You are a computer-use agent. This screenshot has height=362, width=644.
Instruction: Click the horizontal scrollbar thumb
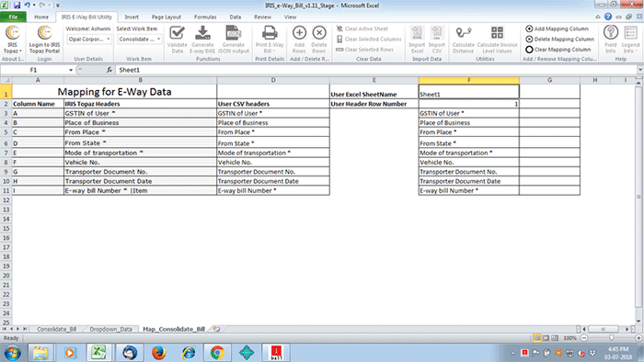(x=603, y=329)
